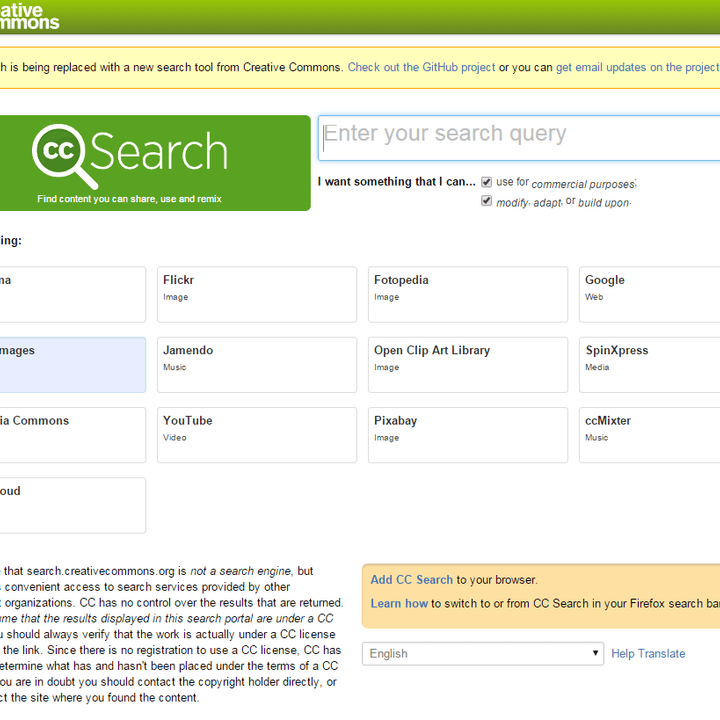Click the Add CC Search link
Image resolution: width=720 pixels, height=720 pixels.
(x=411, y=580)
